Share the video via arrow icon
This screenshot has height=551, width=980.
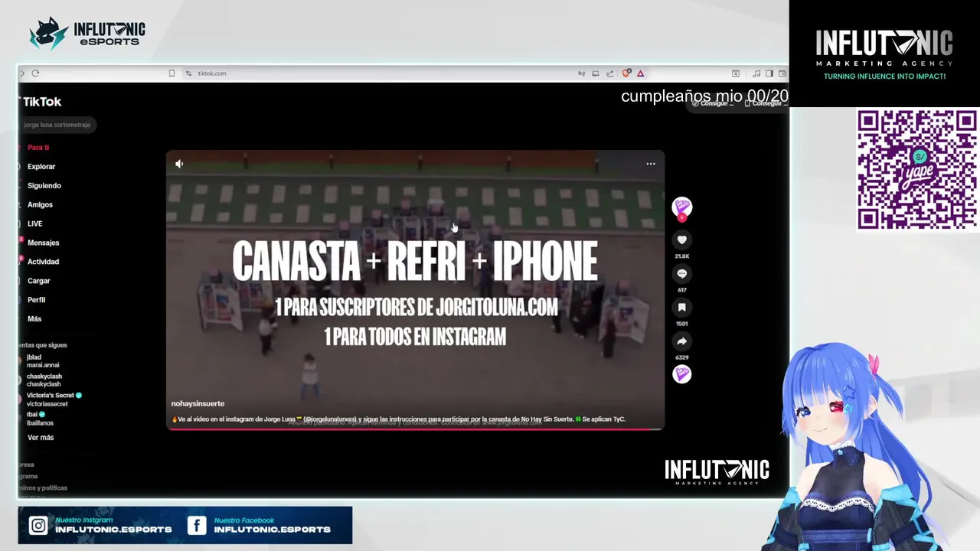point(681,341)
